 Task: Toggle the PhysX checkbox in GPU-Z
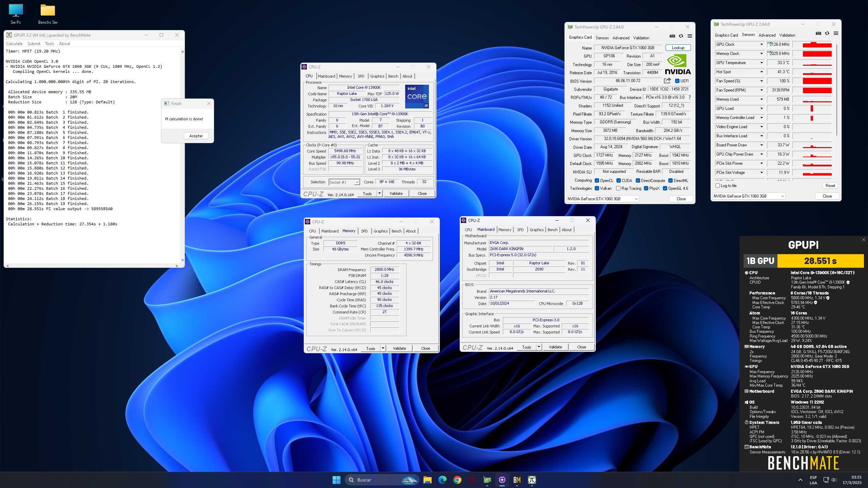coord(646,188)
